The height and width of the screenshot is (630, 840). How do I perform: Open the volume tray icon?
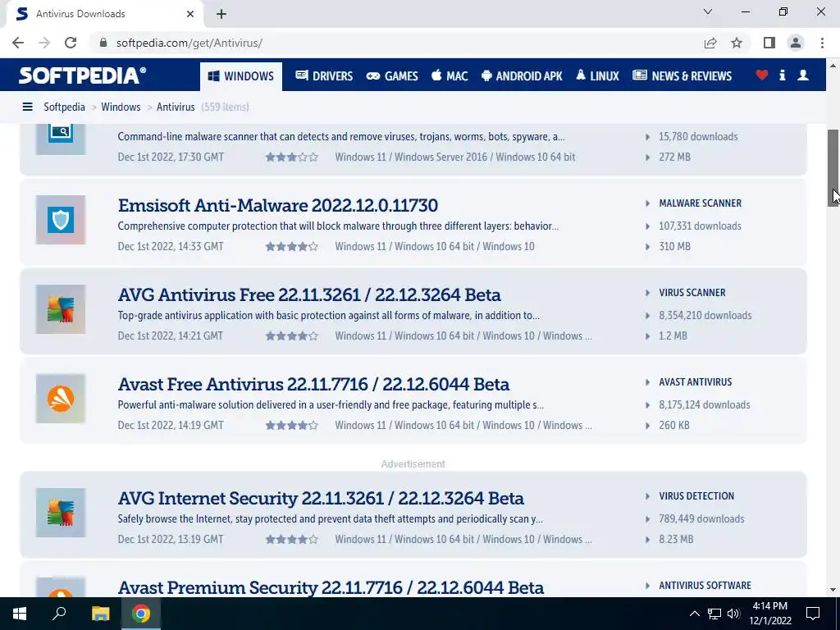(x=733, y=614)
